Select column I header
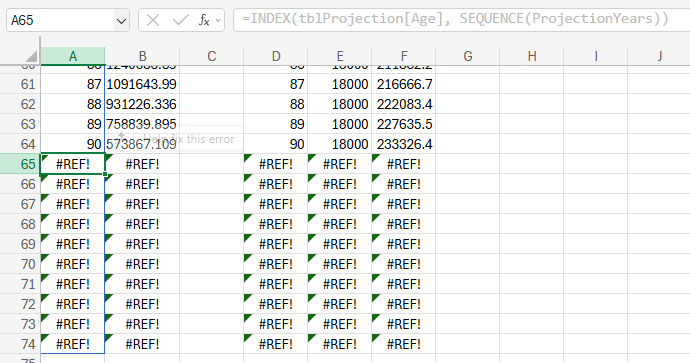The width and height of the screenshot is (690, 363). coord(596,56)
